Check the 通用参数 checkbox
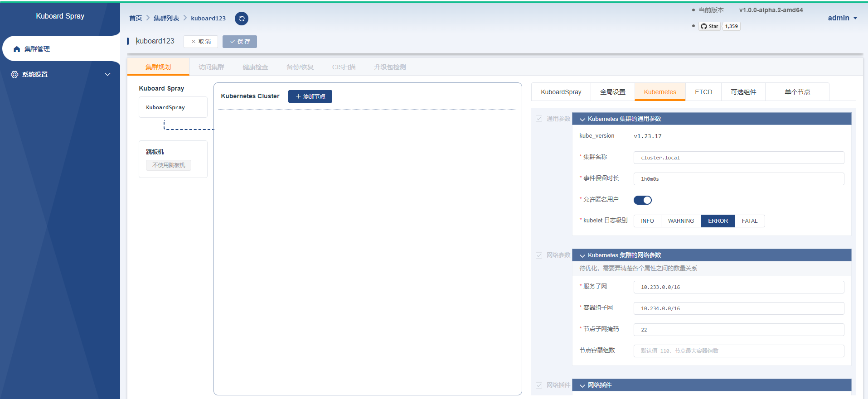868x399 pixels. click(539, 119)
